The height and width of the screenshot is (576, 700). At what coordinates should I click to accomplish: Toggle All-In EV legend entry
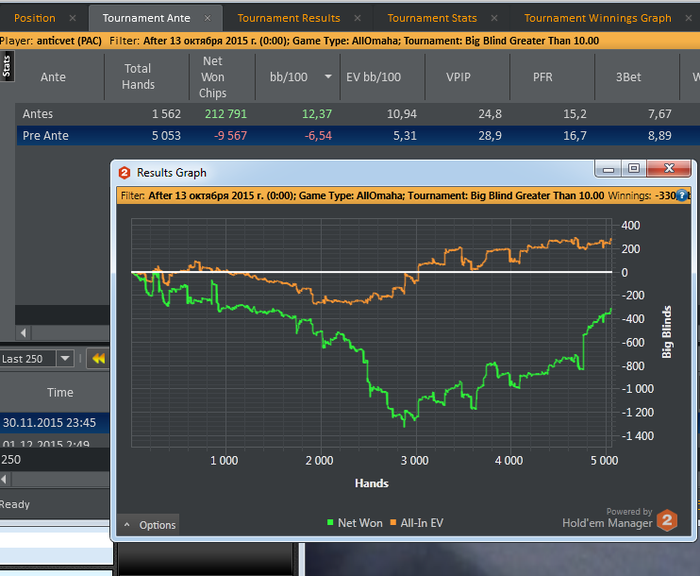(x=417, y=523)
